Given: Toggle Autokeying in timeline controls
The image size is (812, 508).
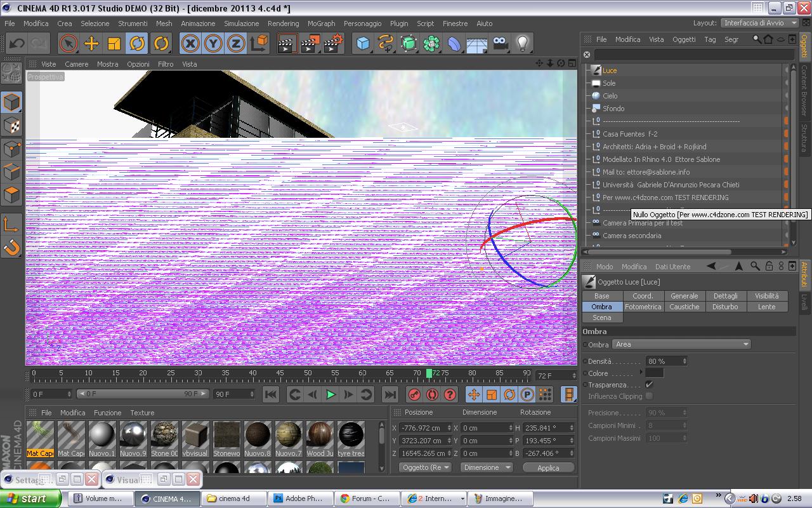Looking at the screenshot, I should (x=432, y=394).
